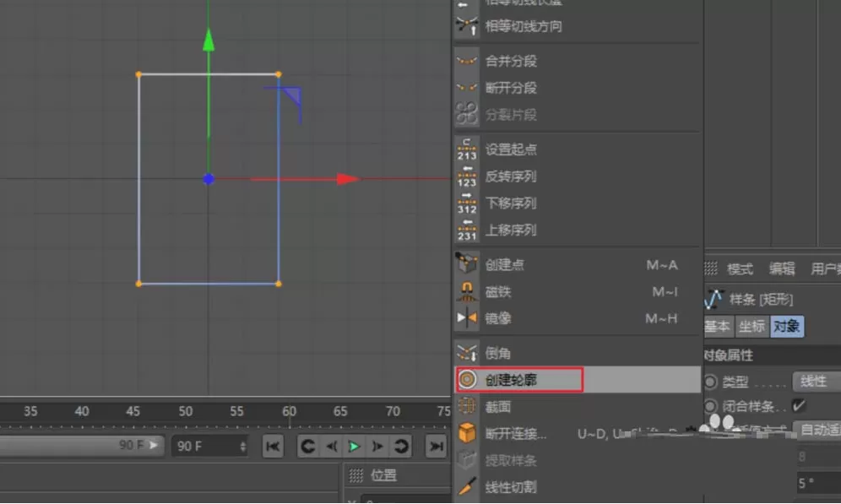Step forward one frame
Screen dimensions: 841x504
coord(377,446)
